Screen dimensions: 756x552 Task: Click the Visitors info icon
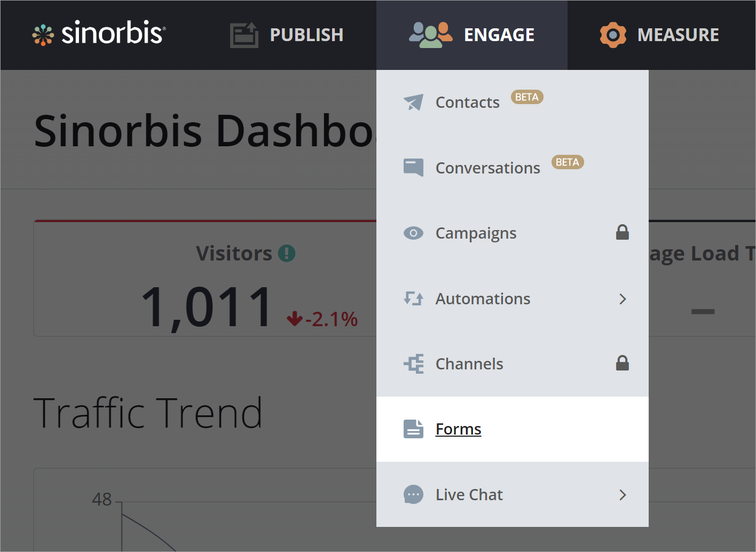[287, 254]
